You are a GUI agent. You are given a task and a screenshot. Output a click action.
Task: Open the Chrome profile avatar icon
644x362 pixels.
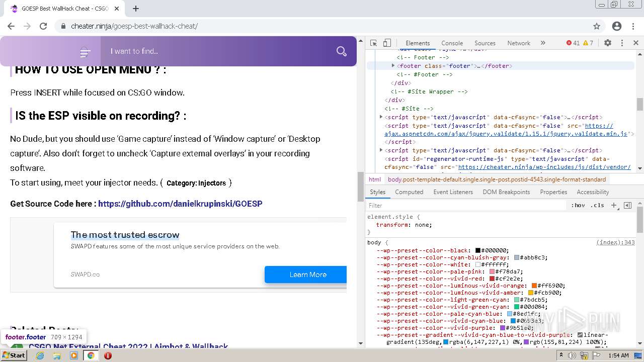[x=617, y=26]
